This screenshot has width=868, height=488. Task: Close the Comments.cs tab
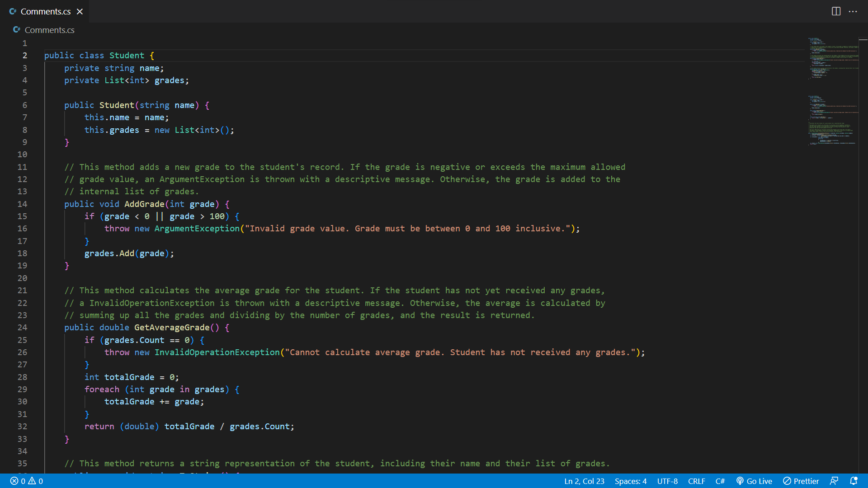(x=80, y=11)
